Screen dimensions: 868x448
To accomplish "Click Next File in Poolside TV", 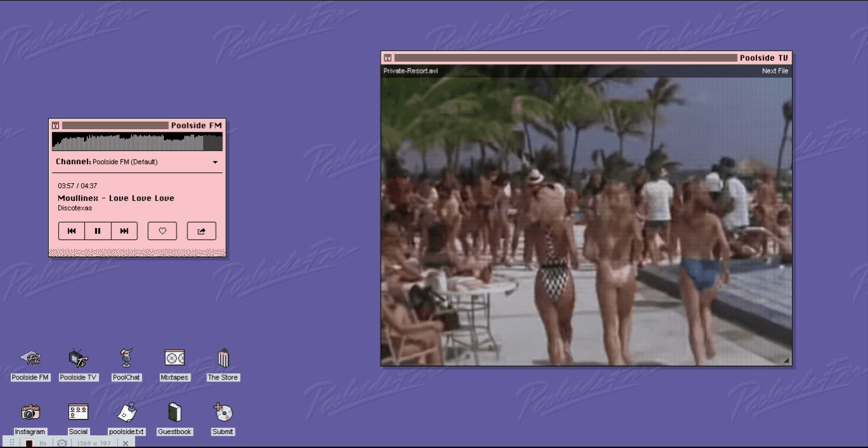I will coord(775,71).
